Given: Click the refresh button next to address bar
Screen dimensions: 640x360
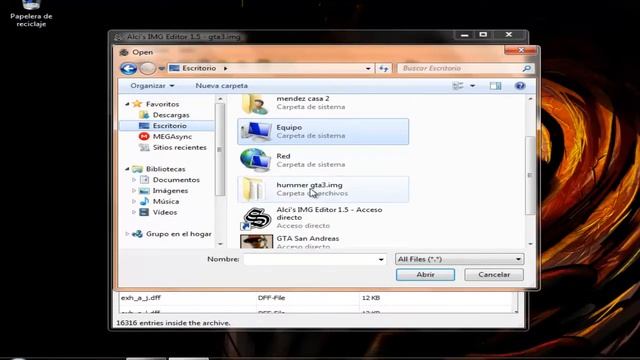Looking at the screenshot, I should point(384,69).
